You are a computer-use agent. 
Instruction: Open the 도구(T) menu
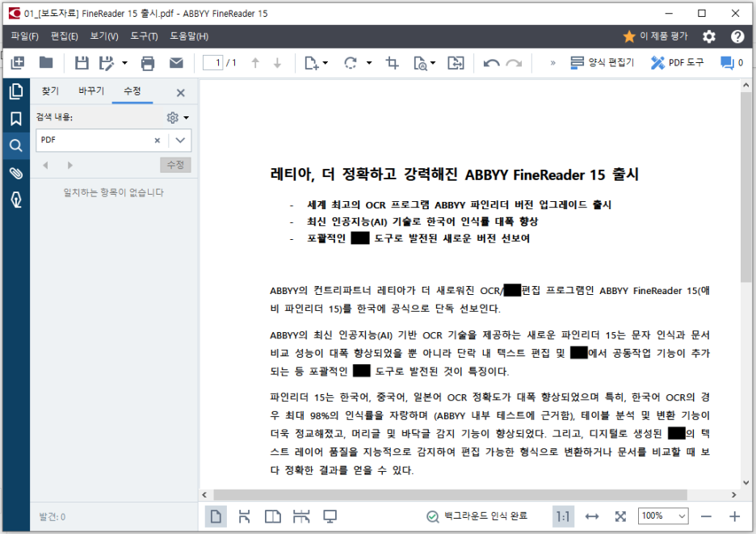tap(144, 36)
